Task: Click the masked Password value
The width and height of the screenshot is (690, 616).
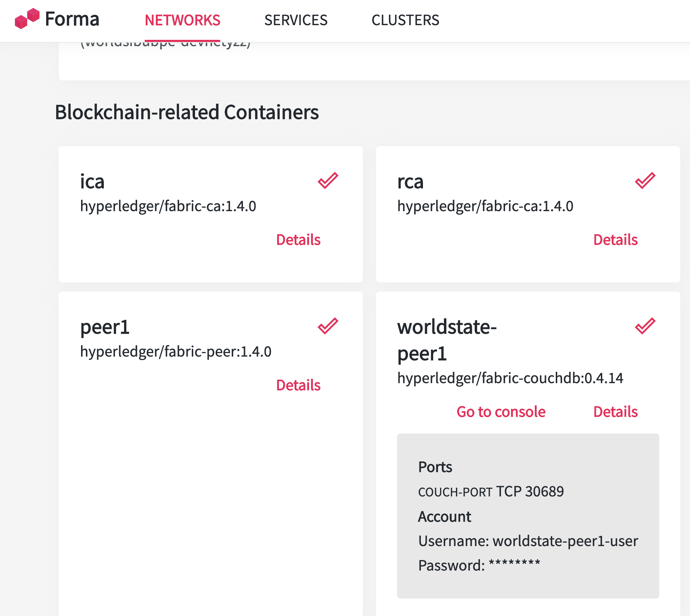Action: pos(514,564)
